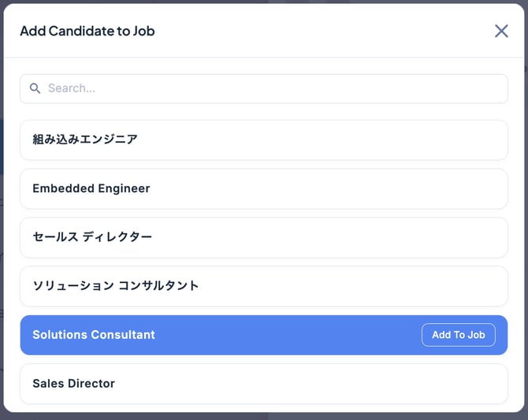528x420 pixels.
Task: Choose the Sales Director job
Action: click(263, 384)
